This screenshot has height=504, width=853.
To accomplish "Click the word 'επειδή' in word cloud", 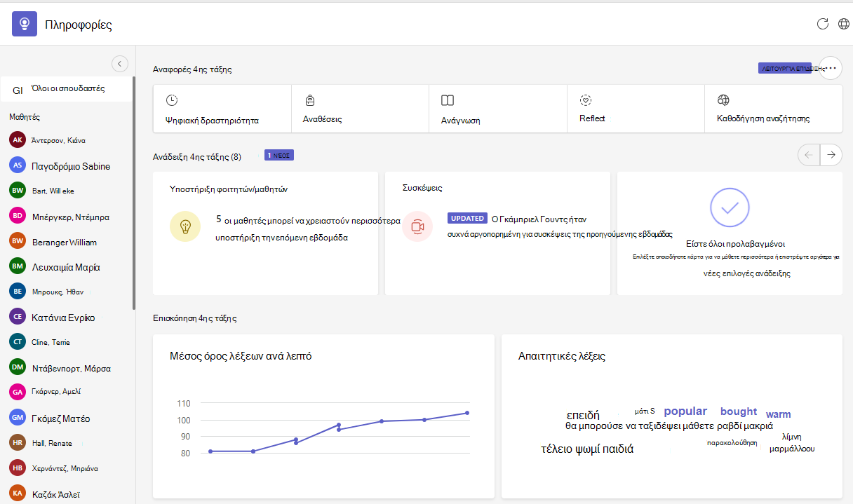I will (583, 414).
